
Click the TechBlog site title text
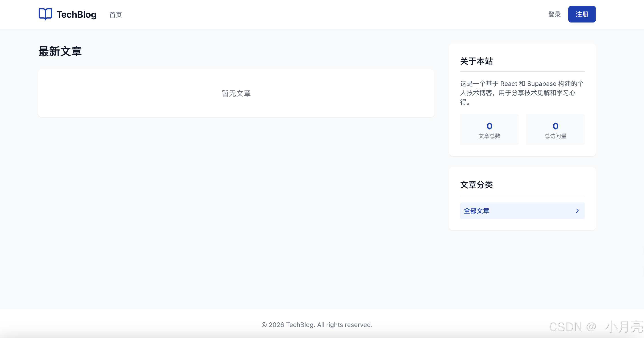point(76,14)
